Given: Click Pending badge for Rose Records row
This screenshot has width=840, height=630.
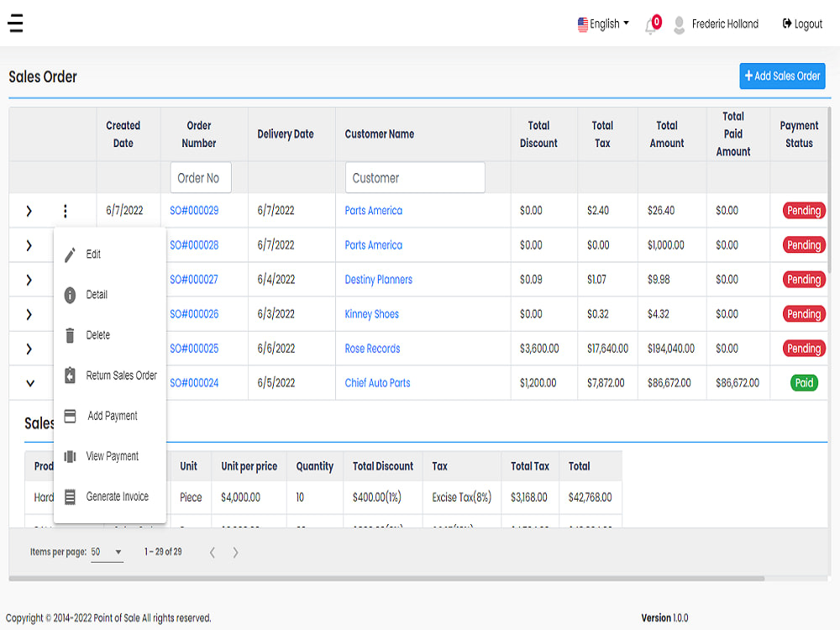Looking at the screenshot, I should [804, 349].
